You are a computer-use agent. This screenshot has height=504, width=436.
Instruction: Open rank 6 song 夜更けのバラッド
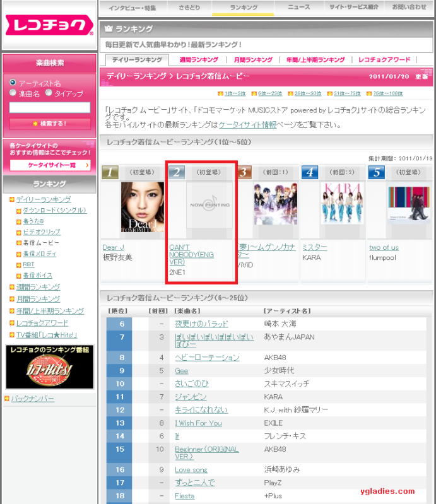[202, 324]
